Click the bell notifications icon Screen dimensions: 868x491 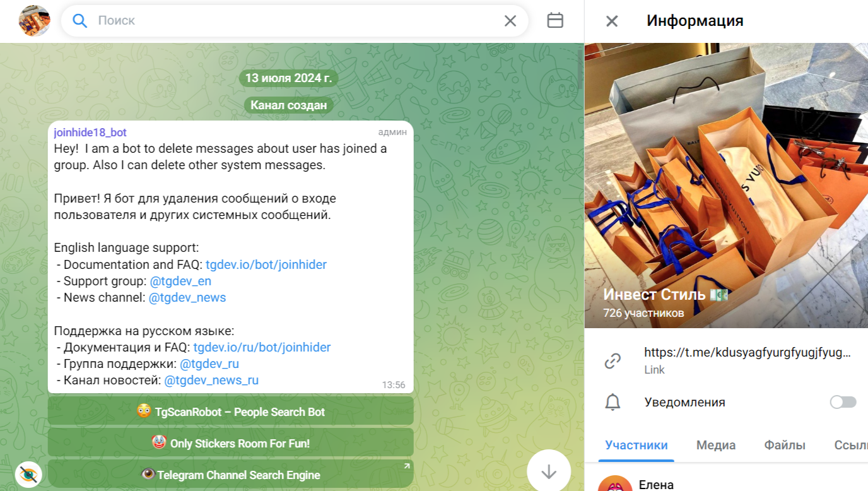pos(613,403)
